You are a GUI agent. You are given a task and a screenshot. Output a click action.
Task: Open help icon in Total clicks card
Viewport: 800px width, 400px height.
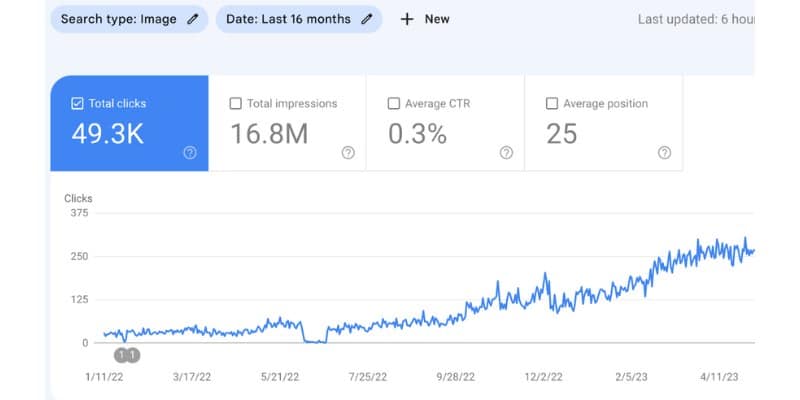coord(190,153)
